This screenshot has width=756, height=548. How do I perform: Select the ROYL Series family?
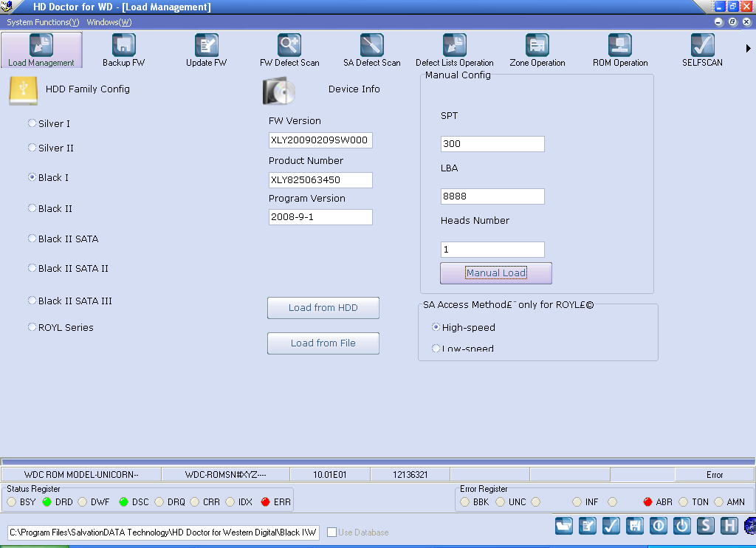point(32,326)
